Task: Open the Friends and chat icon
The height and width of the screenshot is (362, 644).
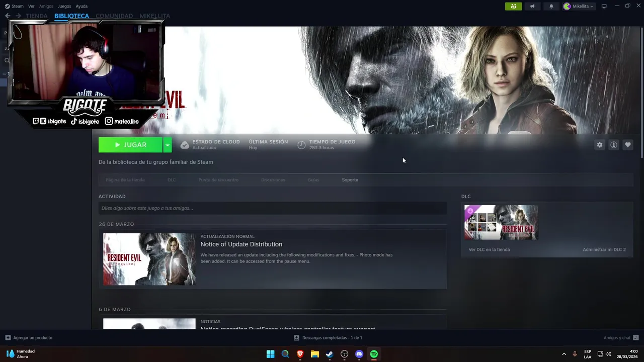Action: pyautogui.click(x=636, y=338)
